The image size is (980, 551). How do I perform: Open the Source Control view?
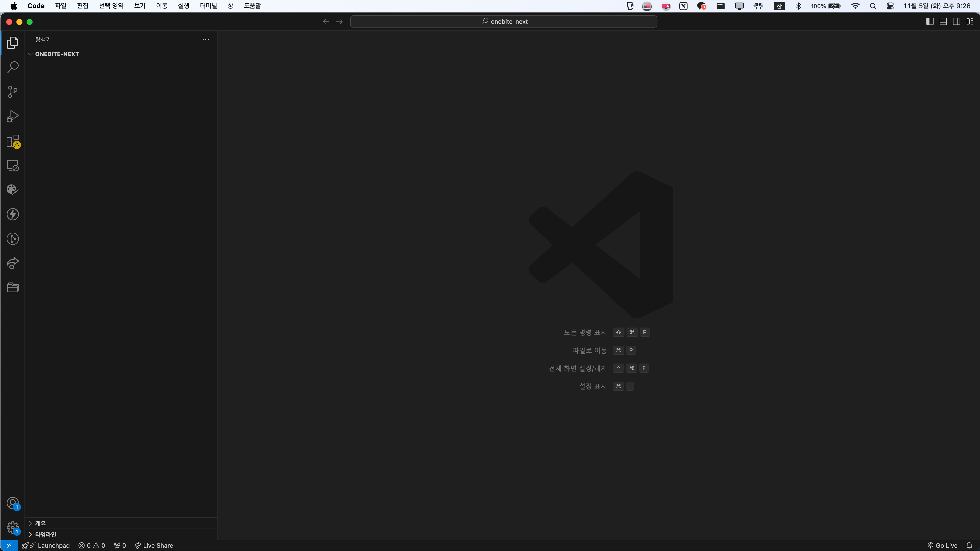[x=13, y=92]
